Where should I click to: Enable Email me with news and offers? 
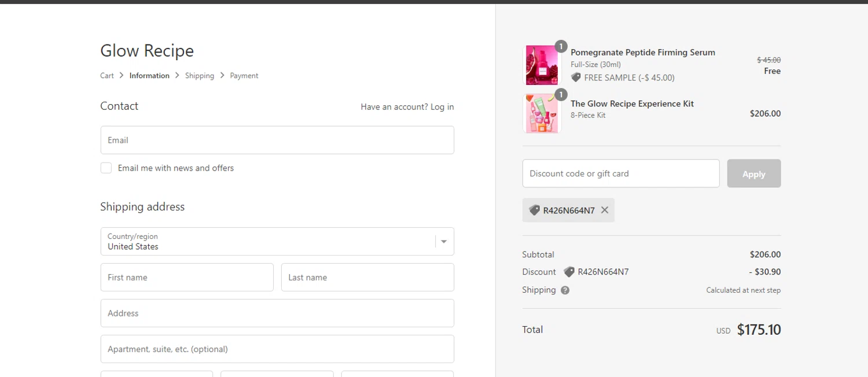(x=106, y=168)
